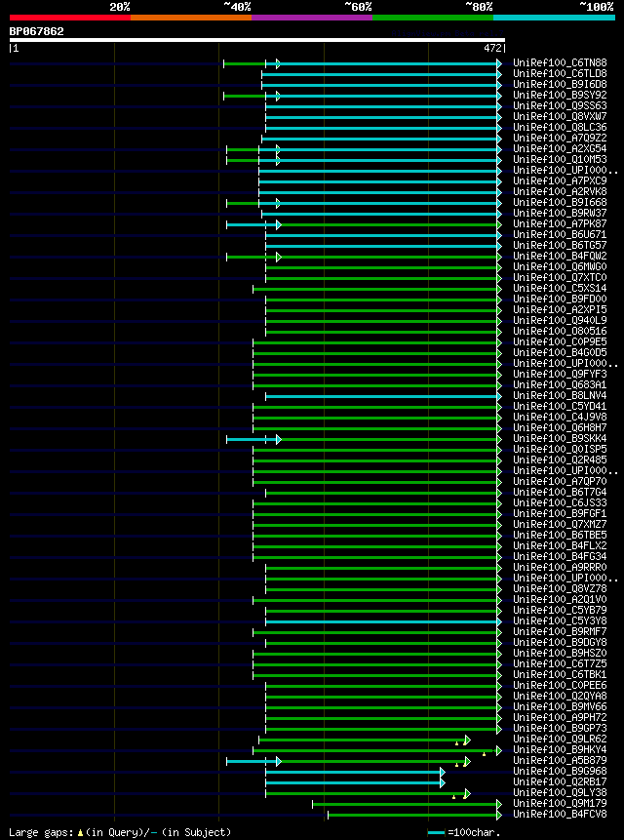
Task: Click the cyan =100char. scale legend bar
Action: [436, 832]
